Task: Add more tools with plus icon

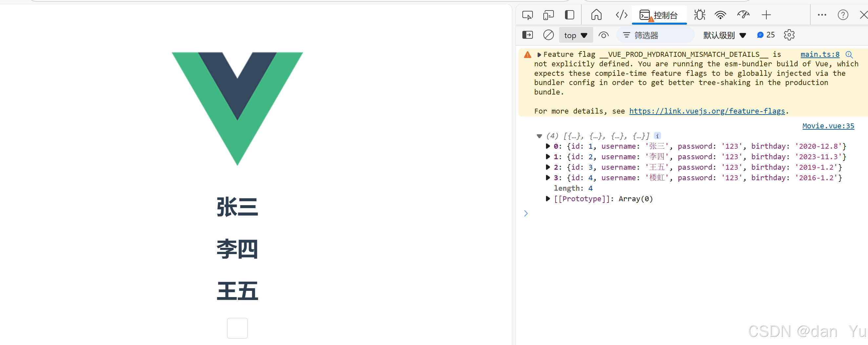Action: [766, 15]
